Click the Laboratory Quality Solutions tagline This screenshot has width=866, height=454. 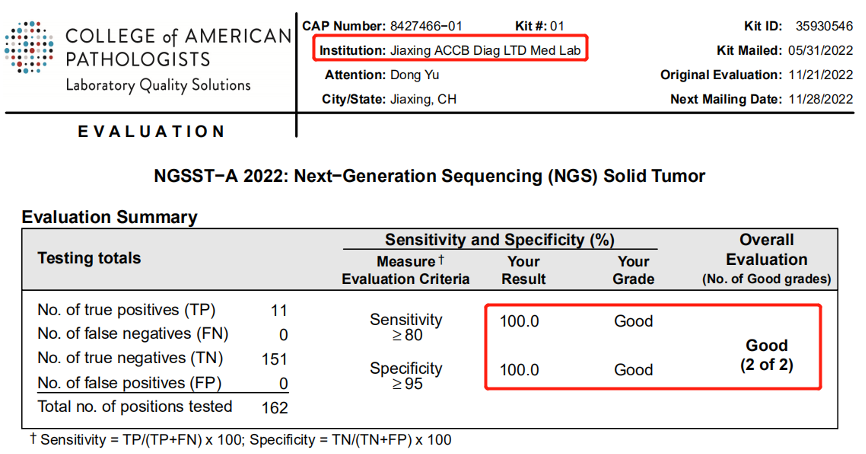[158, 85]
